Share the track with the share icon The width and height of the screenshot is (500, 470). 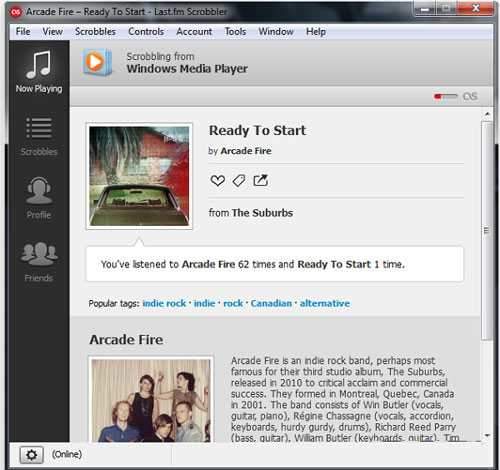261,180
